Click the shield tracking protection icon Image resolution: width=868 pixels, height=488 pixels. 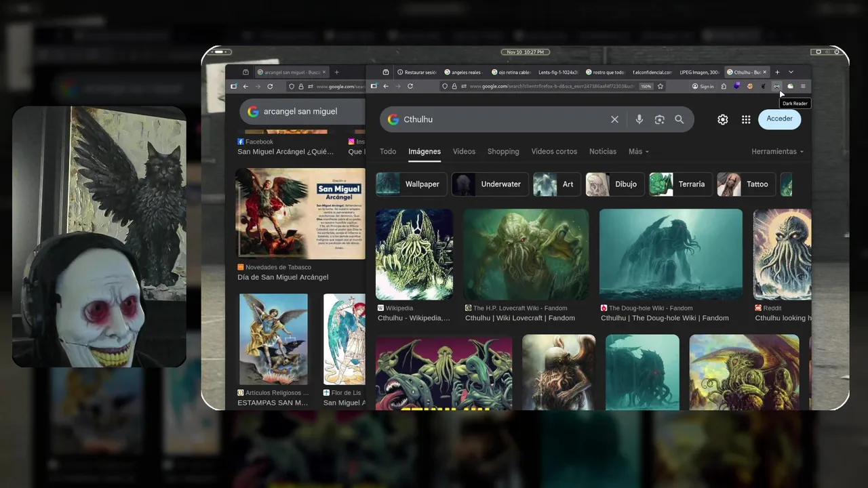click(x=445, y=86)
